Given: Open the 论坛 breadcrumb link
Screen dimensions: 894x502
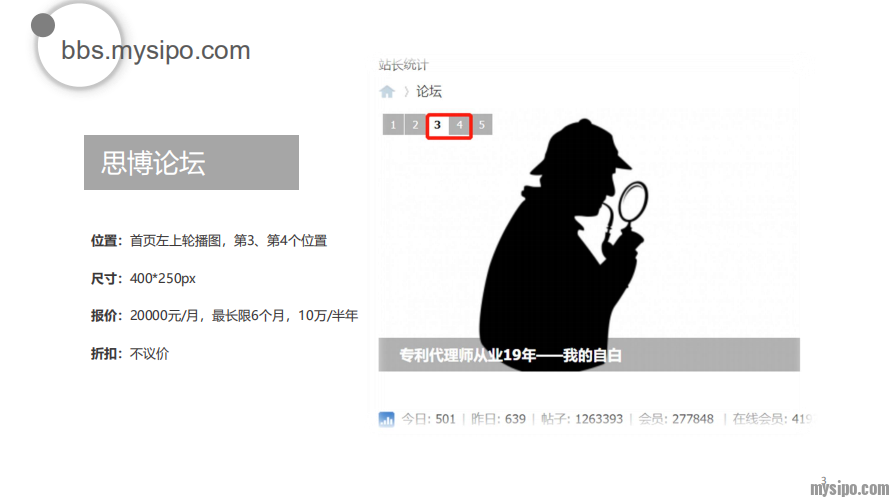Looking at the screenshot, I should [x=429, y=91].
